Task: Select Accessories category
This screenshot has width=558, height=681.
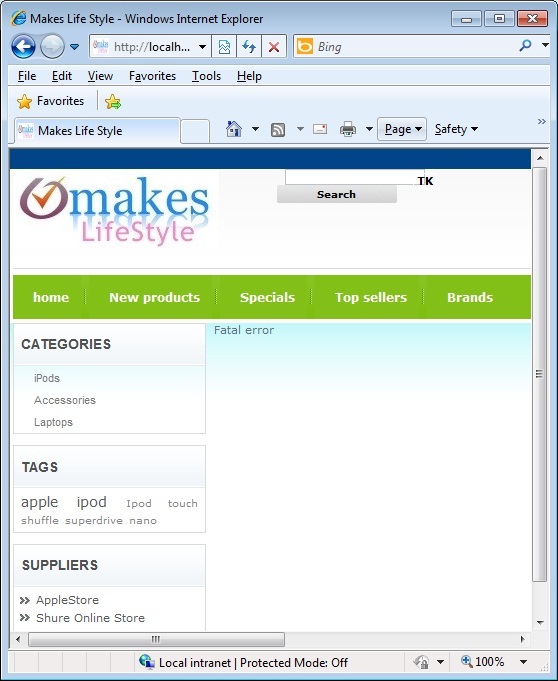Action: coord(65,400)
